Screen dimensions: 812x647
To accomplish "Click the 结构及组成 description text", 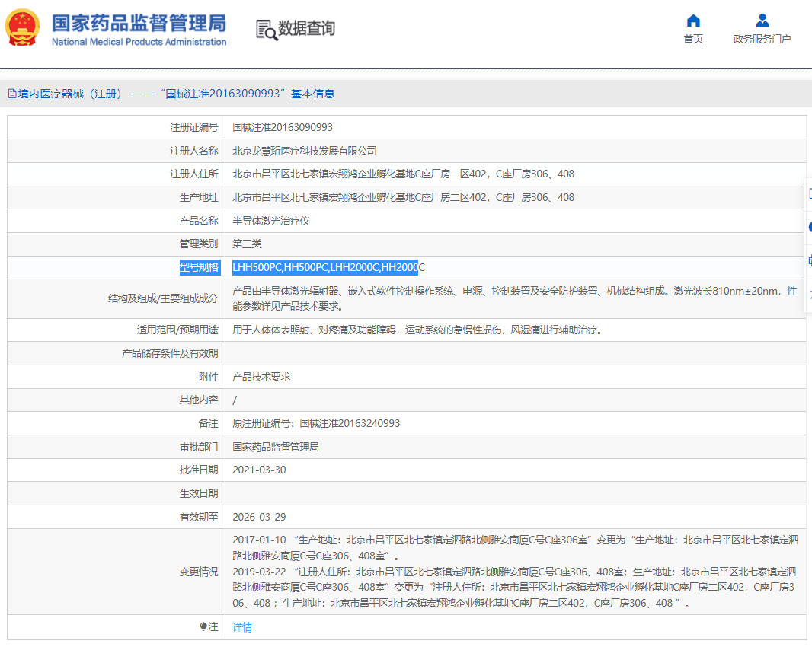I will point(515,298).
